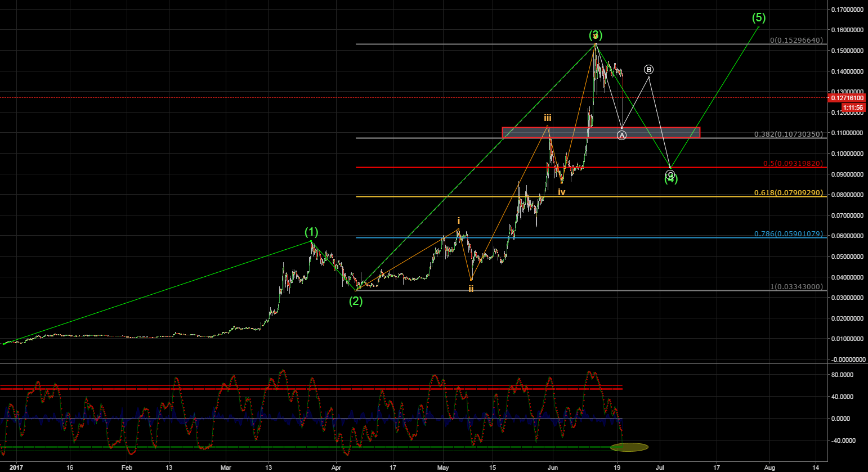Select the circled B annotation
This screenshot has width=868, height=472.
(x=648, y=69)
